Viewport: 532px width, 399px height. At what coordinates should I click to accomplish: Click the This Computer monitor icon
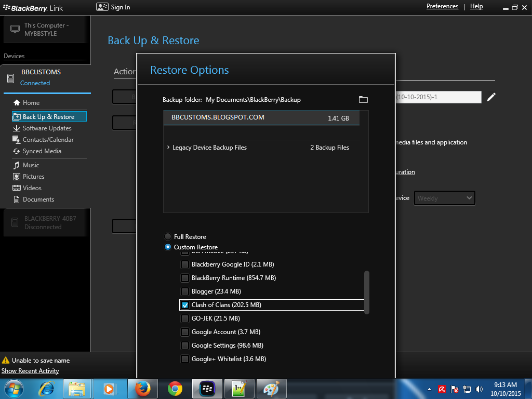tap(15, 29)
